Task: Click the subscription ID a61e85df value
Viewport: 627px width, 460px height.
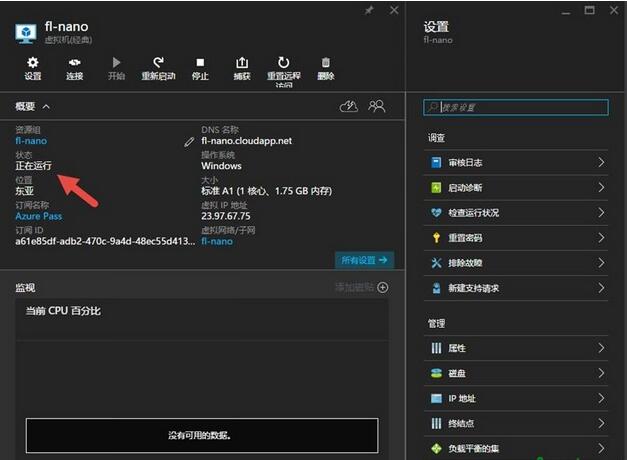Action: (x=105, y=241)
